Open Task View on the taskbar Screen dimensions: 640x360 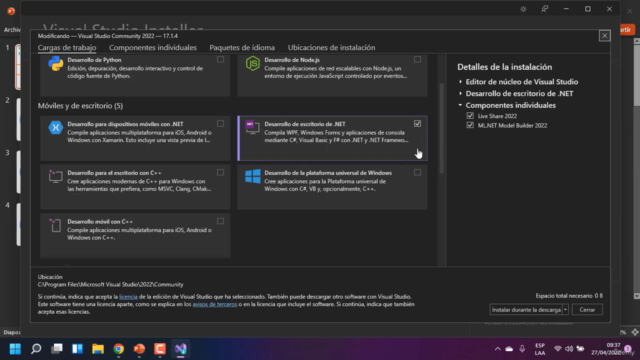coord(57,349)
